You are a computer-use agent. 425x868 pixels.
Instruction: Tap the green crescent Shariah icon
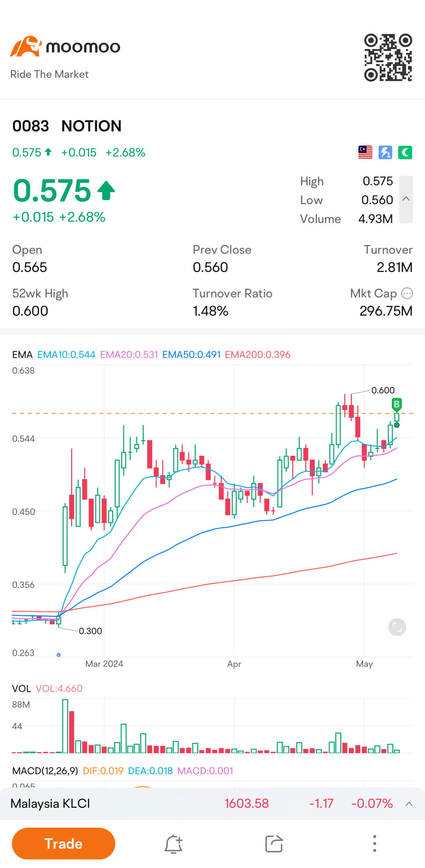point(405,152)
